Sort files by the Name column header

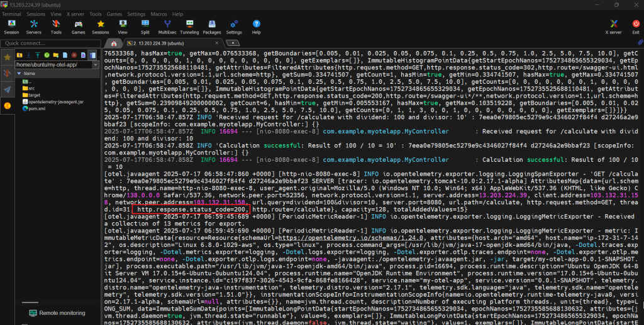[x=57, y=73]
